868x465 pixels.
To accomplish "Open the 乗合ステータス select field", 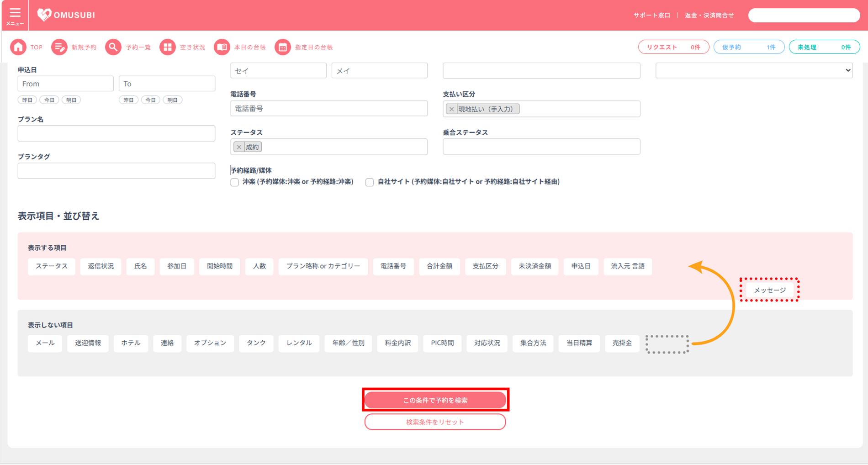I will click(x=541, y=147).
